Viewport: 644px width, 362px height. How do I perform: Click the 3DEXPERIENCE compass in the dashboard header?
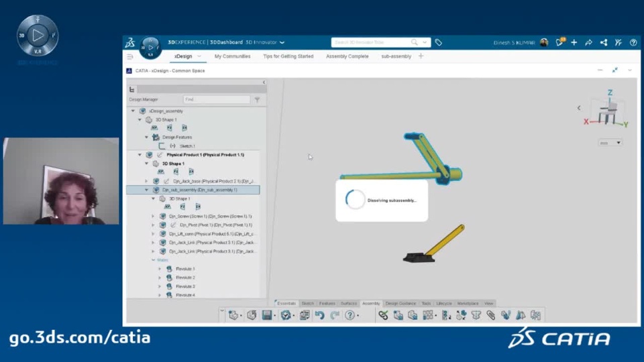150,47
